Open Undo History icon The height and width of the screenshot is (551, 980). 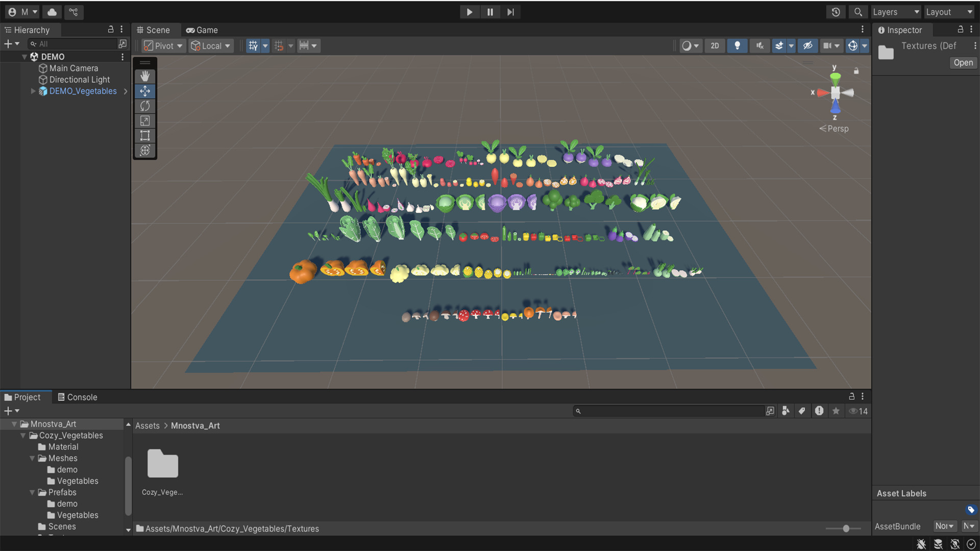(836, 12)
